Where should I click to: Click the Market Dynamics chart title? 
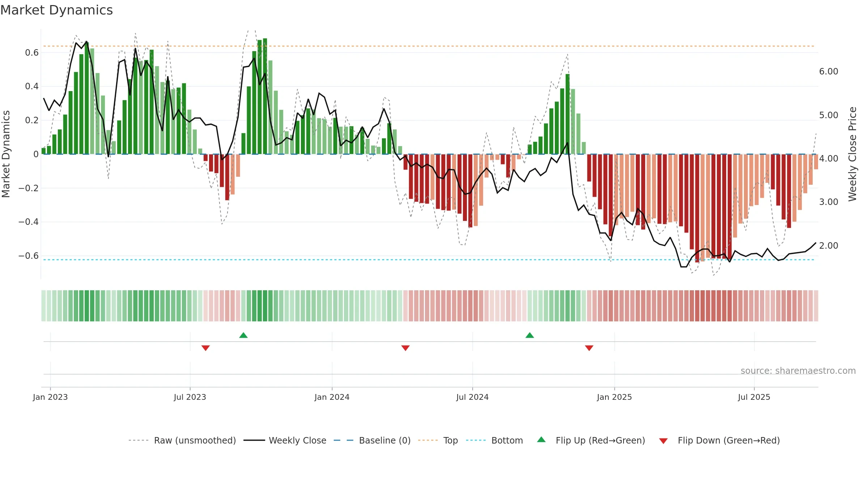click(57, 10)
